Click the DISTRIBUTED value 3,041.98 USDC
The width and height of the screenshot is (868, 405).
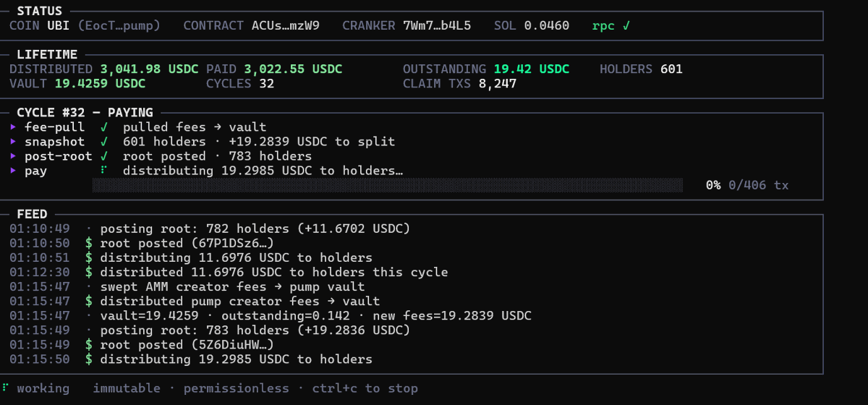[150, 69]
